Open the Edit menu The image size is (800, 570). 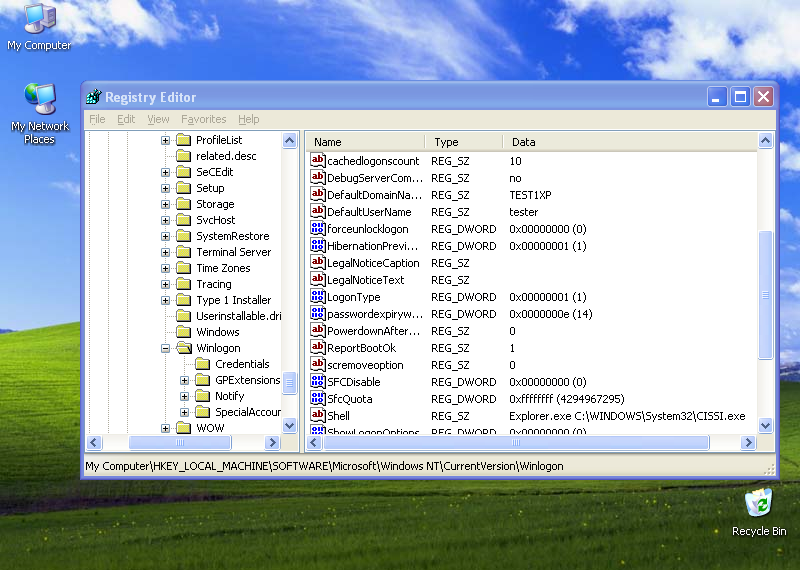pyautogui.click(x=126, y=119)
